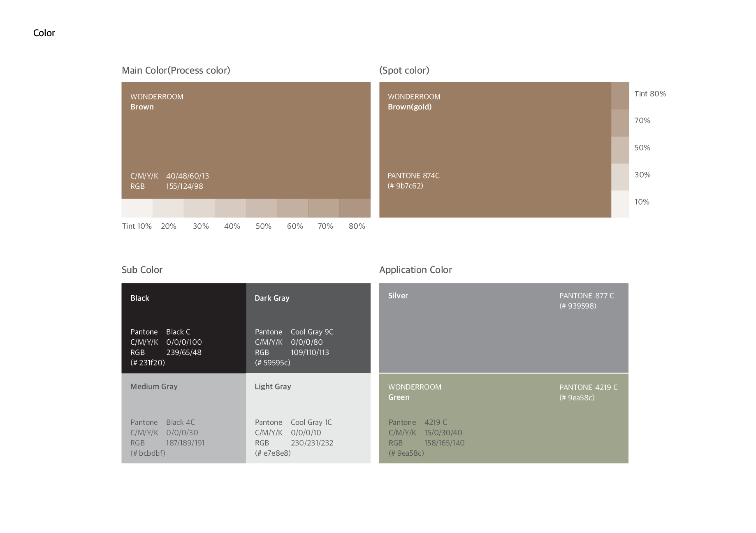Viewport: 756px width, 533px height.
Task: Click the RGB value '187/189/191'
Action: point(185,443)
